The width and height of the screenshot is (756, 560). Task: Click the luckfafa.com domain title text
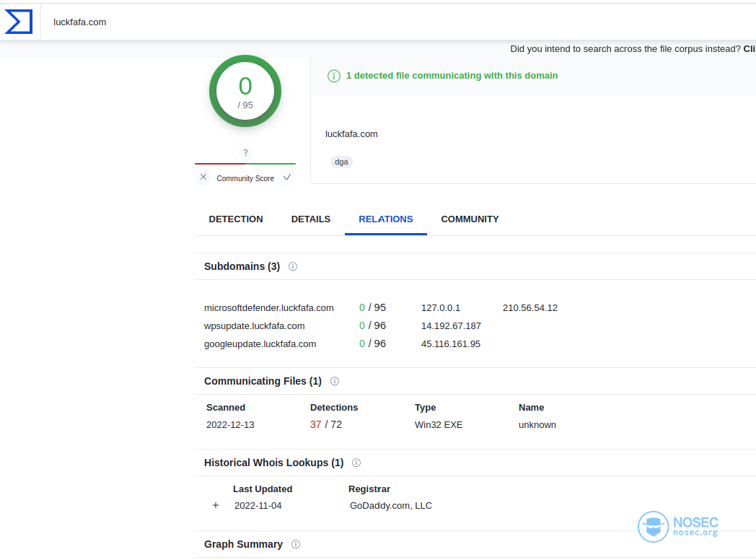click(351, 134)
